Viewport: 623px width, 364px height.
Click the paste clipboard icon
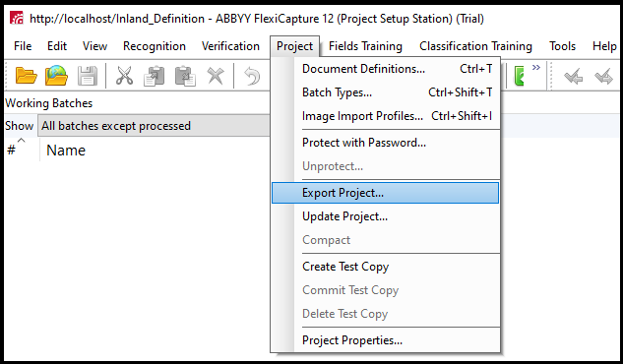tap(185, 76)
